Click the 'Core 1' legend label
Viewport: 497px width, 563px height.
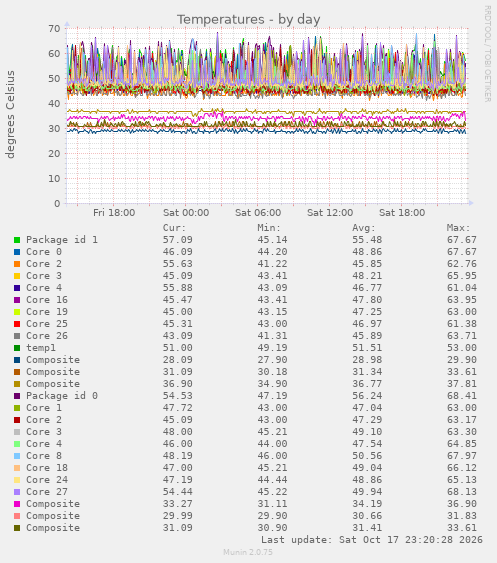click(44, 408)
